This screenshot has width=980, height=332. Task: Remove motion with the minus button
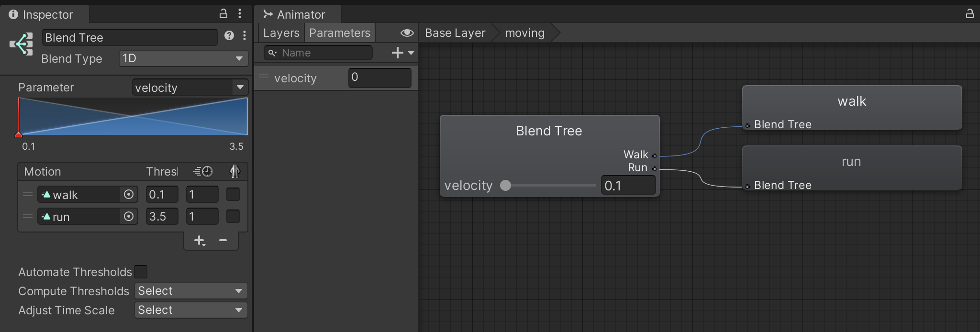223,240
